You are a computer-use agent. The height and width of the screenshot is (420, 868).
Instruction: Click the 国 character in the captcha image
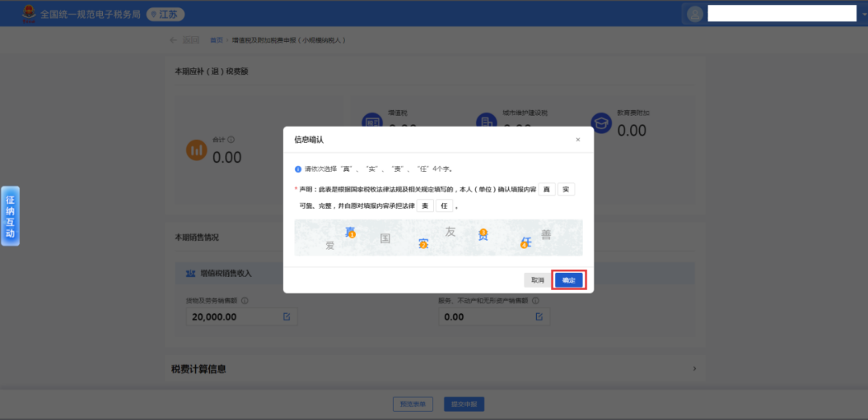tap(385, 239)
